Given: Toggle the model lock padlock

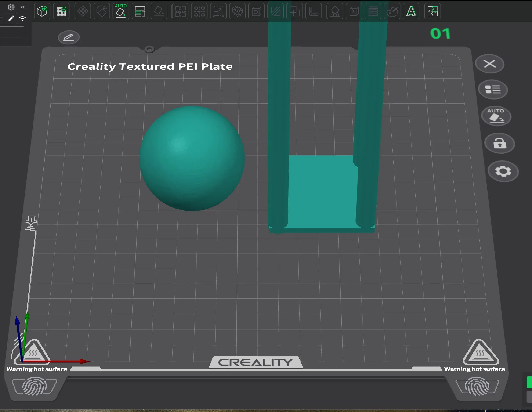Looking at the screenshot, I should click(x=500, y=144).
